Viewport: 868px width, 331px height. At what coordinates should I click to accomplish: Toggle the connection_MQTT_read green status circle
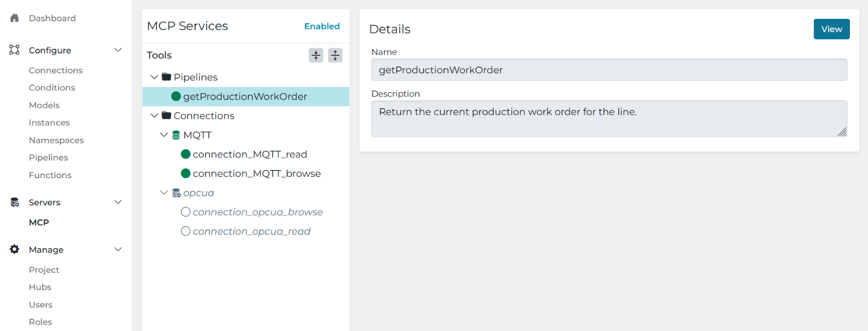coord(185,154)
